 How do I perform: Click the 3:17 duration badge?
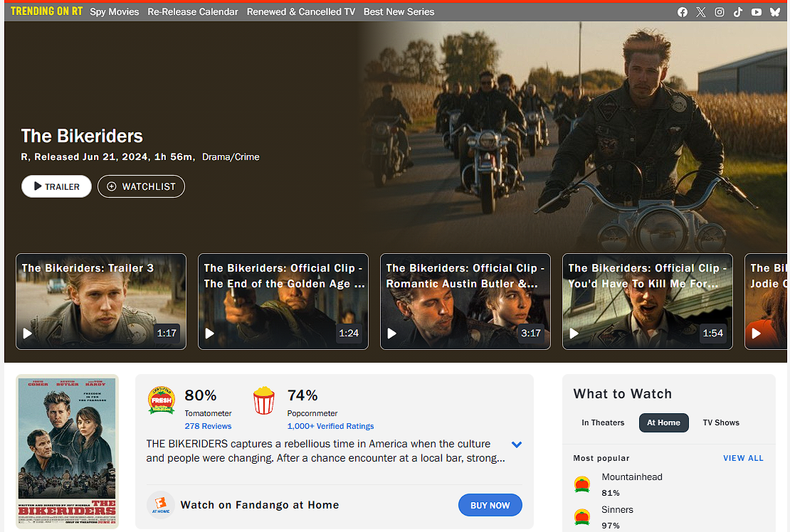click(x=531, y=333)
